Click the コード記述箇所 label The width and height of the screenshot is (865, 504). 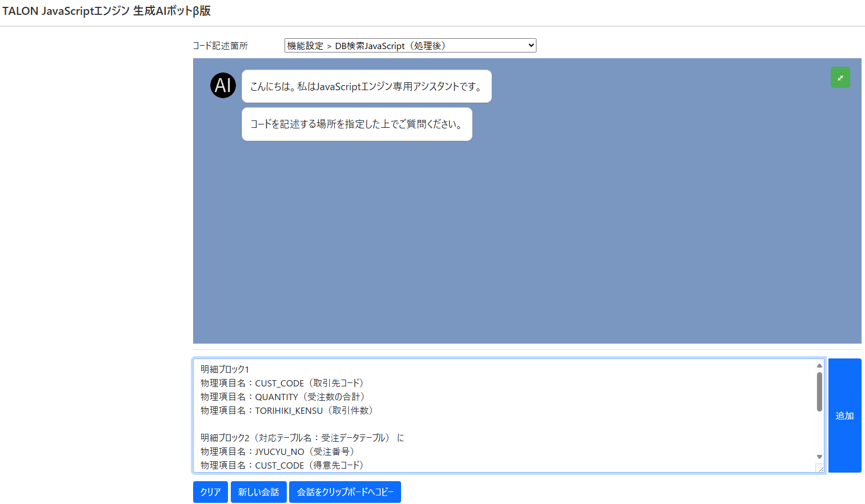click(221, 46)
